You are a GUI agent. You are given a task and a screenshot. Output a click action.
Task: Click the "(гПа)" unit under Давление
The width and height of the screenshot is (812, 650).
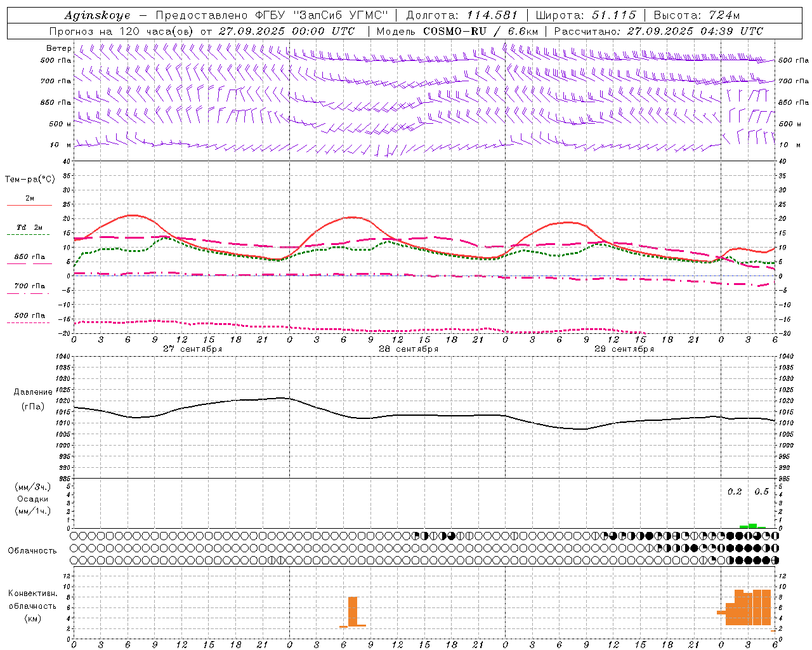click(x=33, y=407)
